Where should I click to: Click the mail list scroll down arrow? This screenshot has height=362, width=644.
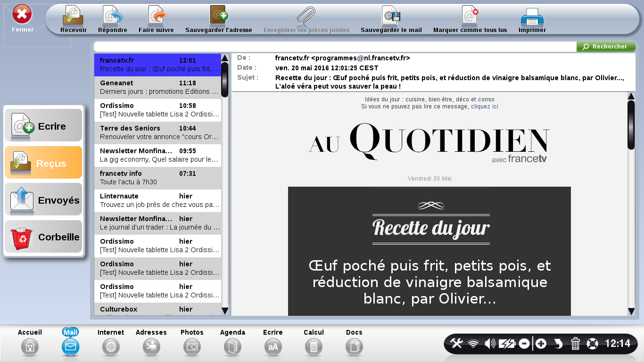pos(225,311)
